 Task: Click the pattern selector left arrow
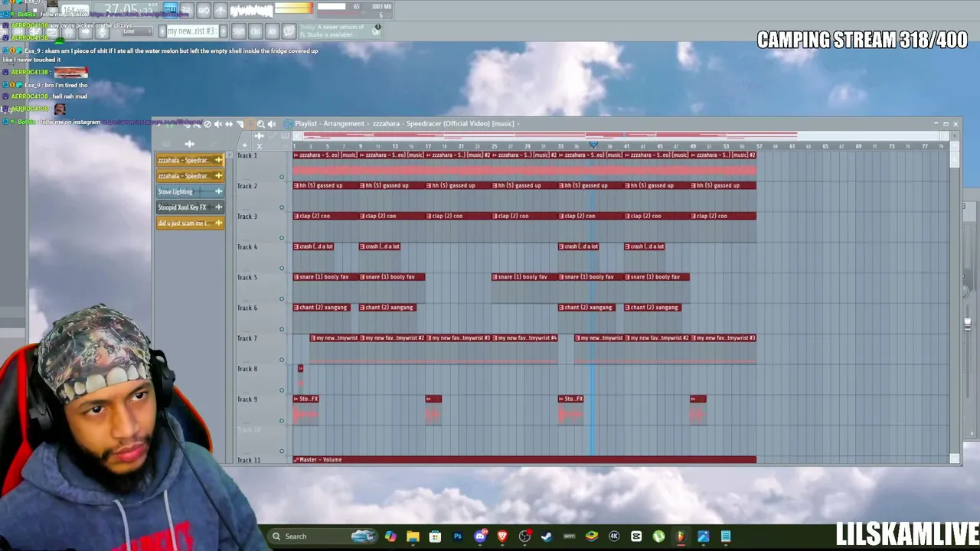162,31
